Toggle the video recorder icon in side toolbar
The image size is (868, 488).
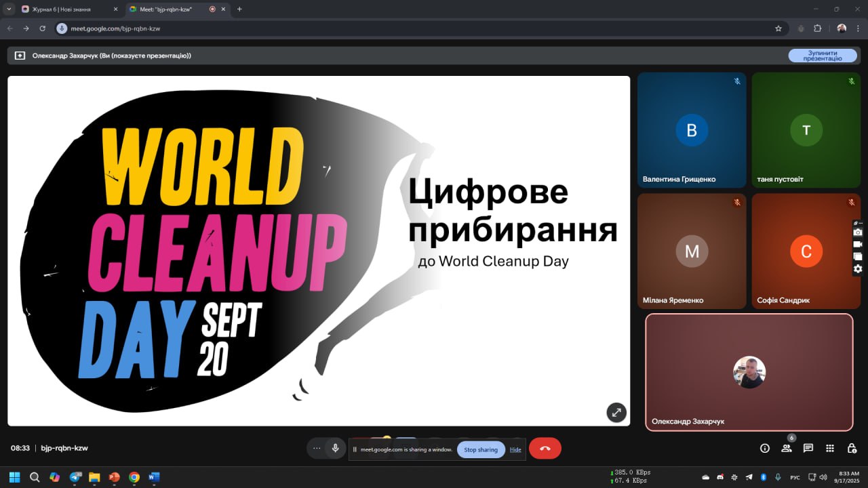(858, 245)
